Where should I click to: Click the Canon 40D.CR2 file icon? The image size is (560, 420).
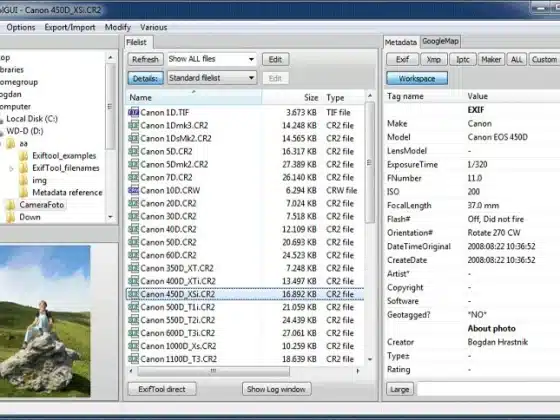coord(133,229)
